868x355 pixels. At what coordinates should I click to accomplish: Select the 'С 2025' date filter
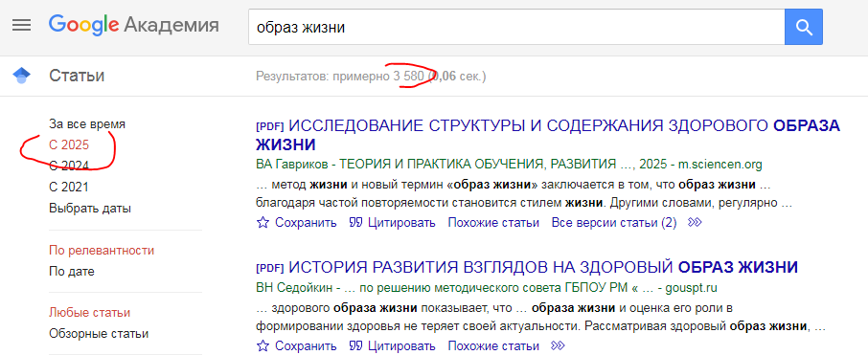coord(69,144)
